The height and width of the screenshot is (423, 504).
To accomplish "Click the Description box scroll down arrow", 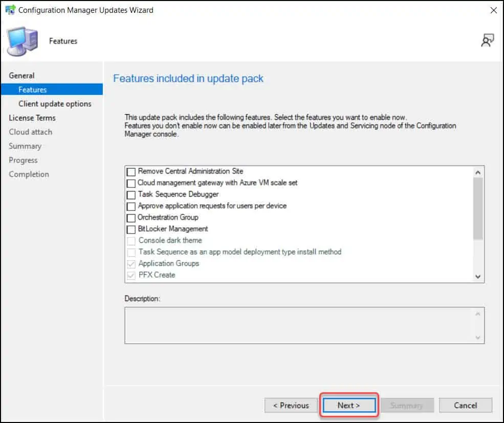I will 478,337.
